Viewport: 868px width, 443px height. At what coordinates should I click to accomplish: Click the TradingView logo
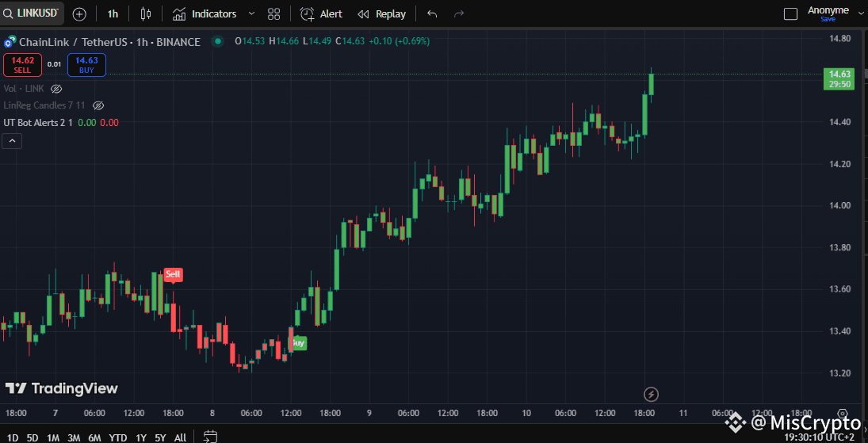coord(62,388)
